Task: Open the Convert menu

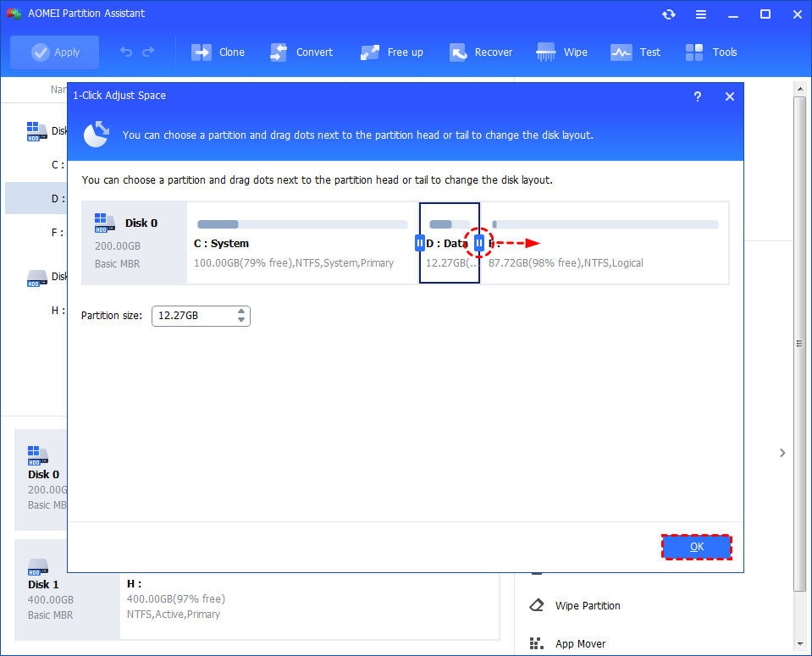Action: tap(301, 52)
